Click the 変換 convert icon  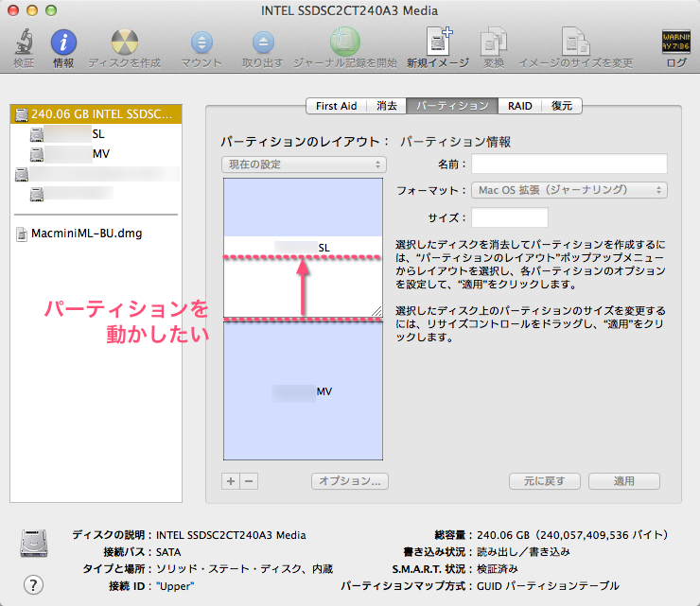tap(493, 42)
